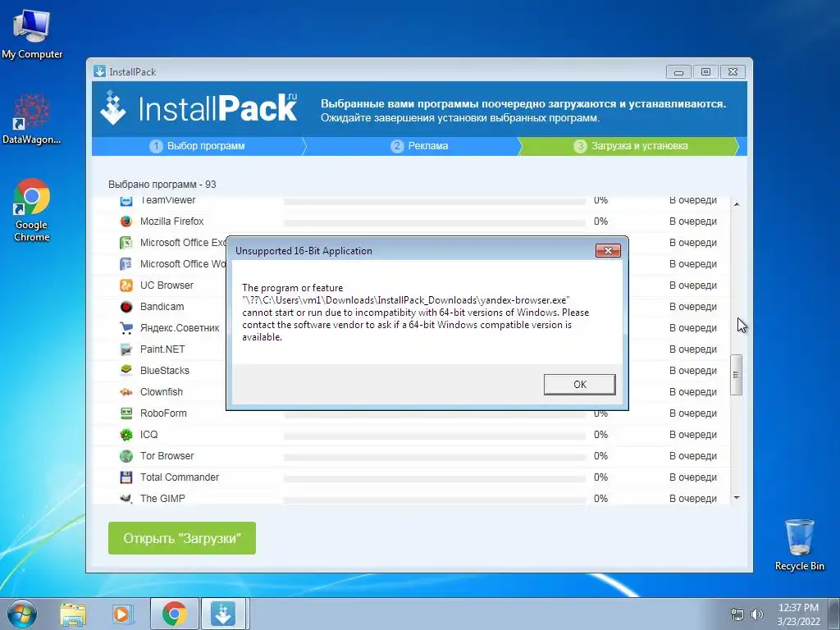Minimize the InstallPack window
The width and height of the screenshot is (840, 630).
(678, 72)
